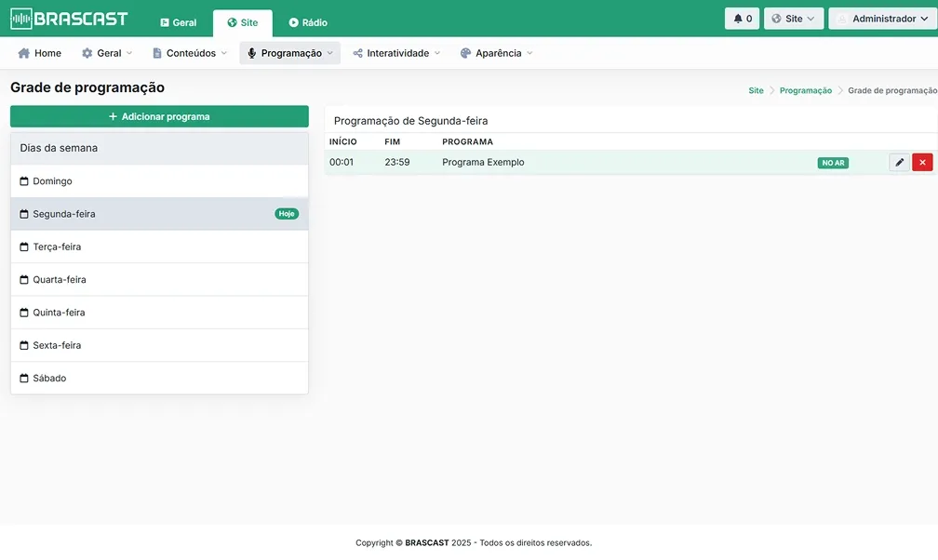Open the Conteúdos menu

pyautogui.click(x=190, y=53)
